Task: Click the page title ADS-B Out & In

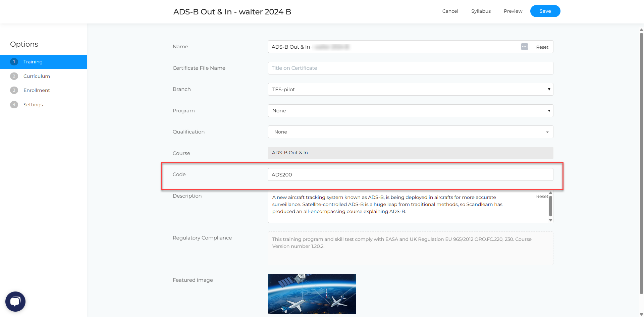Action: (x=232, y=12)
